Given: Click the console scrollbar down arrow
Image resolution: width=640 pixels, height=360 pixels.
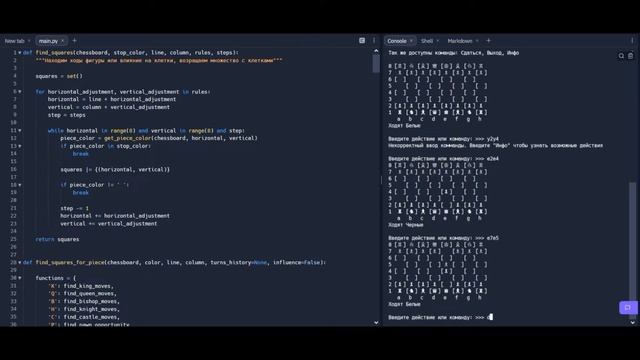Looking at the screenshot, I should (x=632, y=322).
